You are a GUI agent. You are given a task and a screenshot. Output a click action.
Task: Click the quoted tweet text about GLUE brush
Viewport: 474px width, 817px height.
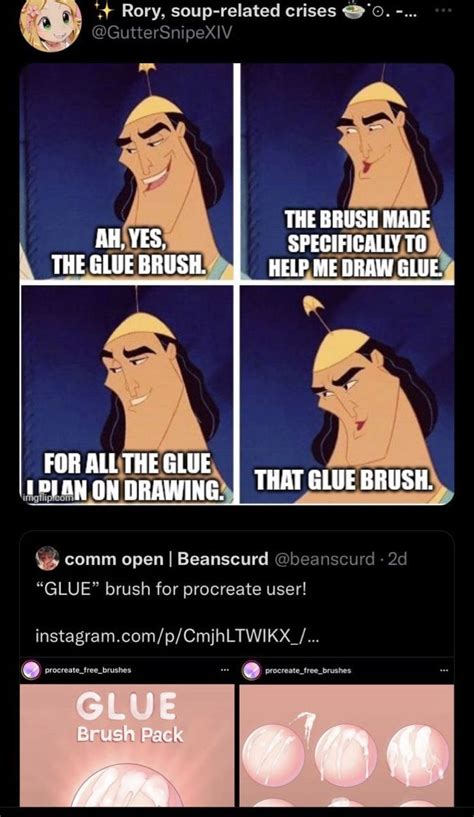click(x=171, y=589)
